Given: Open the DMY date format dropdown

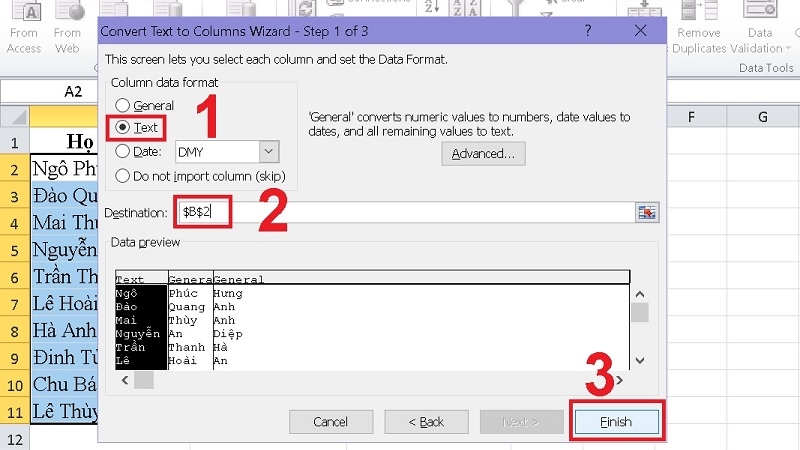Looking at the screenshot, I should [x=268, y=152].
